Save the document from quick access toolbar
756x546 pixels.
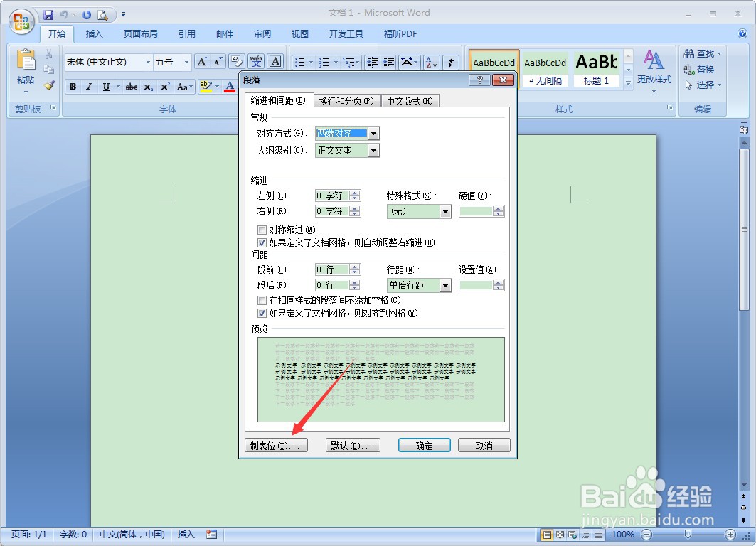[x=48, y=14]
